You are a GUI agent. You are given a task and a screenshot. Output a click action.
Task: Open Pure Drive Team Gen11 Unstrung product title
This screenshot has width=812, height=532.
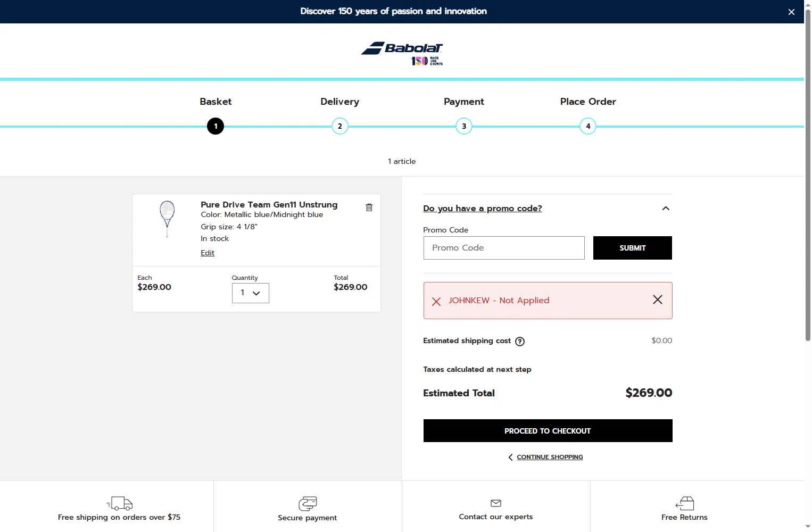(269, 204)
